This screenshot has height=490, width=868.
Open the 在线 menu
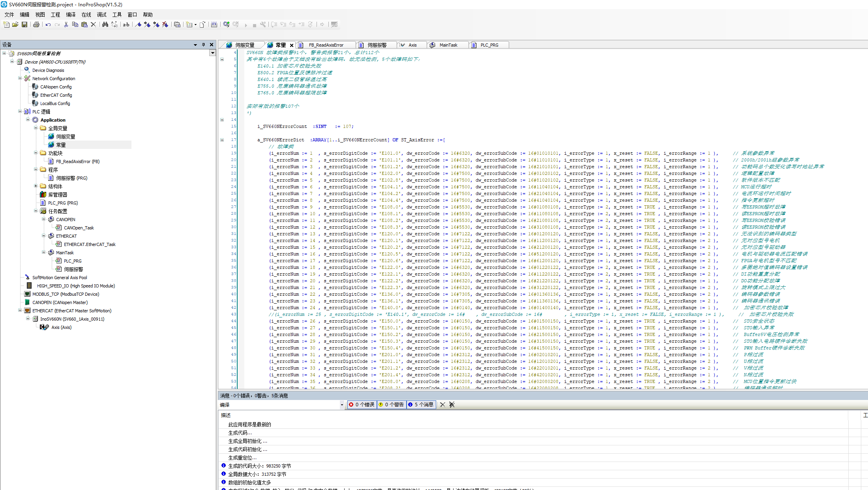[86, 15]
